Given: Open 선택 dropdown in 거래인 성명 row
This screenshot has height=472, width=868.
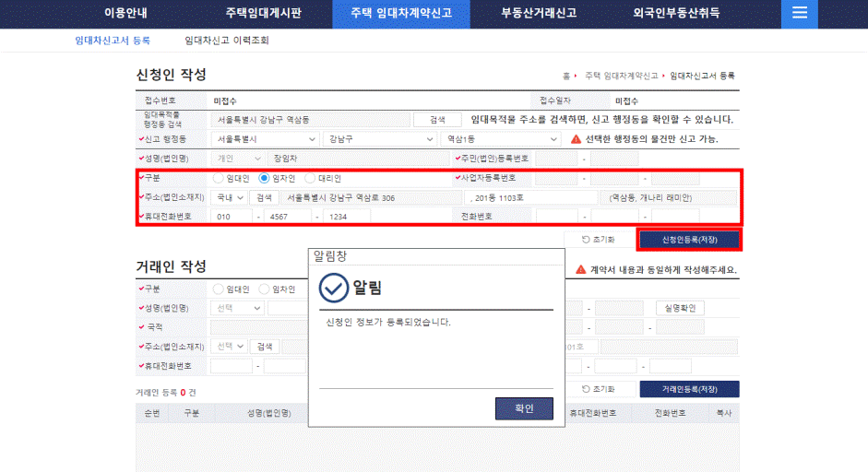Looking at the screenshot, I should tap(237, 308).
